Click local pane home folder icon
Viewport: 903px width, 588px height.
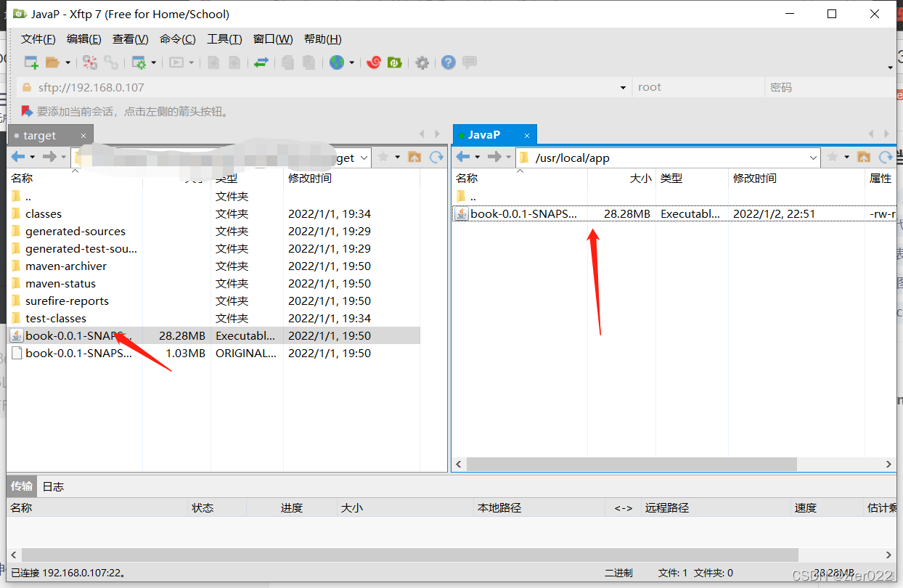click(414, 157)
